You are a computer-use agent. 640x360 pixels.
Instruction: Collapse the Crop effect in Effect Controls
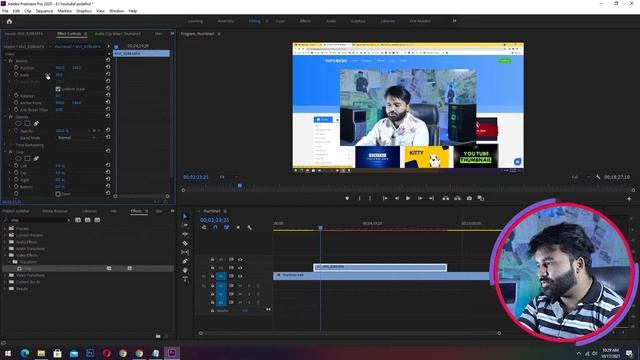(6, 151)
